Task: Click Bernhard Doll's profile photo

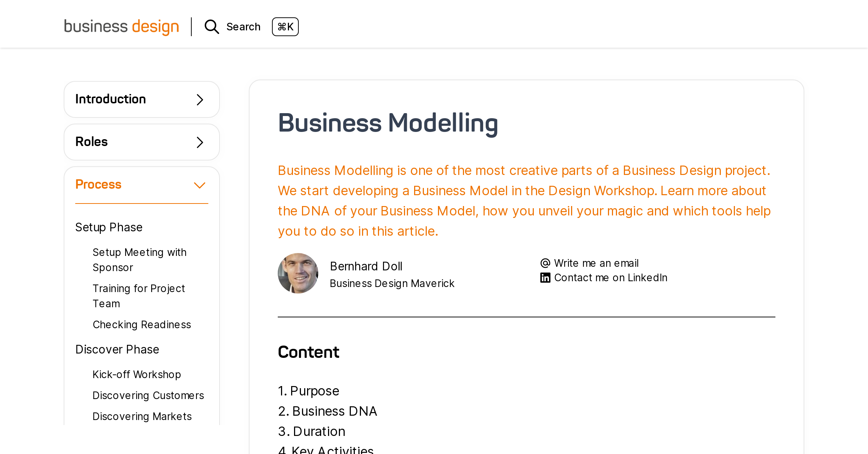Action: click(298, 273)
